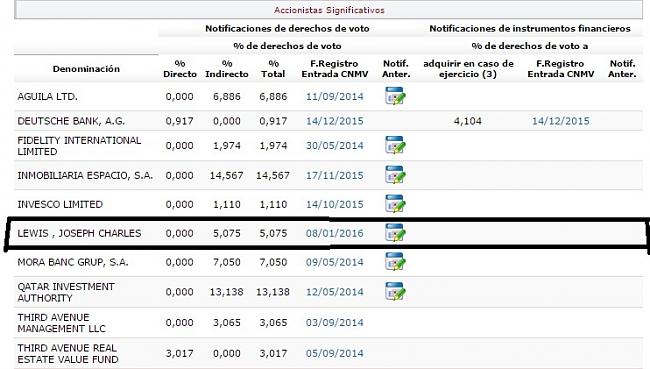Click the % Directo column header

coord(180,69)
